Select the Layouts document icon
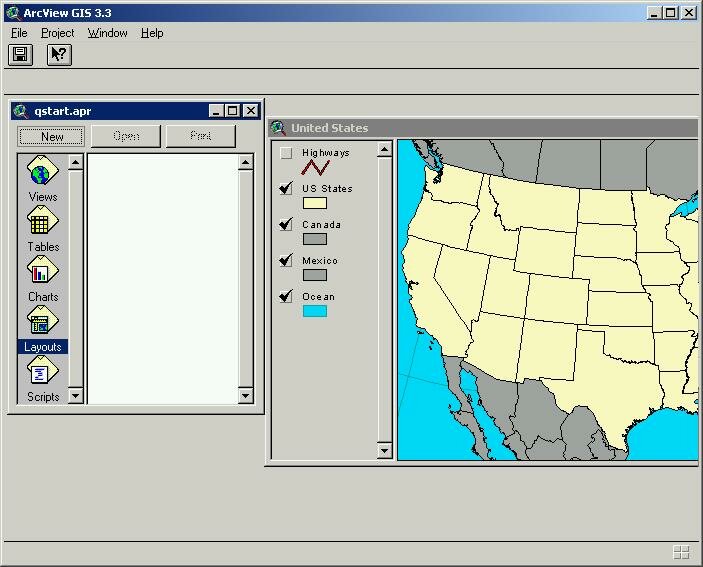The image size is (703, 567). 43,321
